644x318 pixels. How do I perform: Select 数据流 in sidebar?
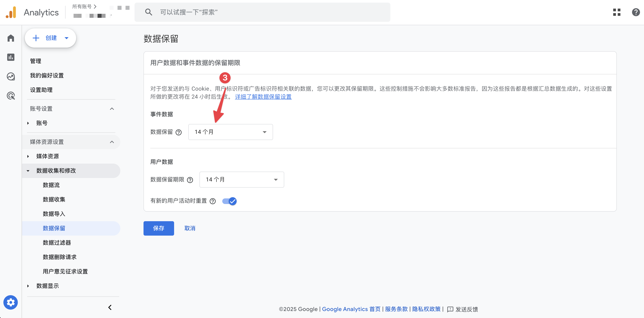(x=51, y=185)
